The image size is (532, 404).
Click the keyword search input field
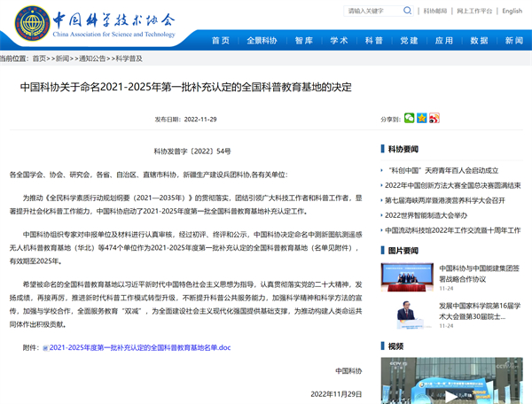pos(372,12)
